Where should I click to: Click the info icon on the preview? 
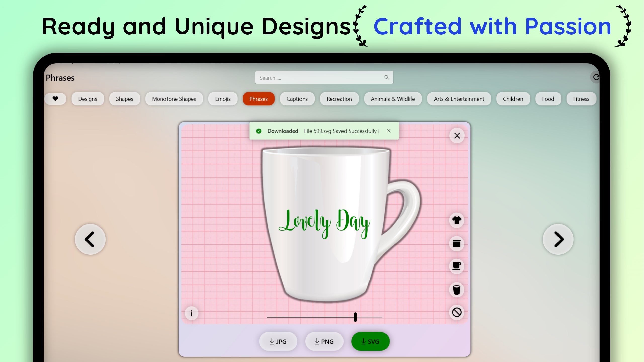point(191,313)
